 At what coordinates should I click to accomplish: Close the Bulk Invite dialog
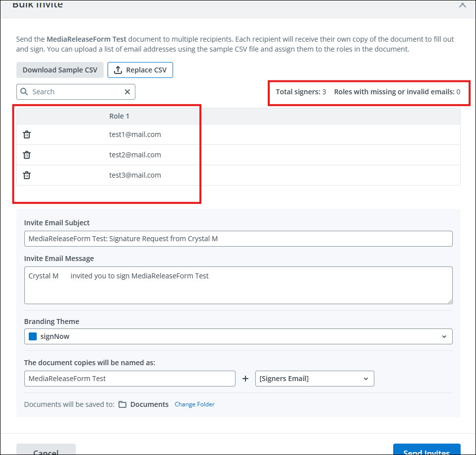click(x=462, y=4)
